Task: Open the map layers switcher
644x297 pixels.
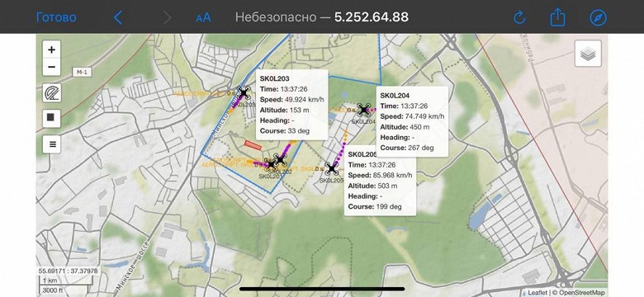Action: point(588,54)
